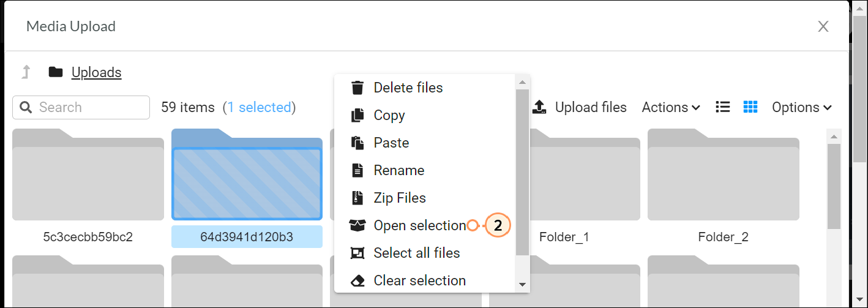This screenshot has width=868, height=308.
Task: Click the file grid scrollbar thumb
Action: [x=834, y=186]
